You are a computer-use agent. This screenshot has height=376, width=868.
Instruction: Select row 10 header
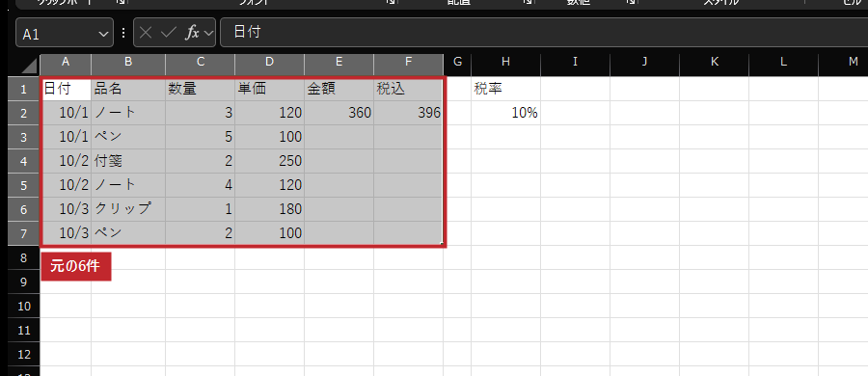tap(24, 306)
